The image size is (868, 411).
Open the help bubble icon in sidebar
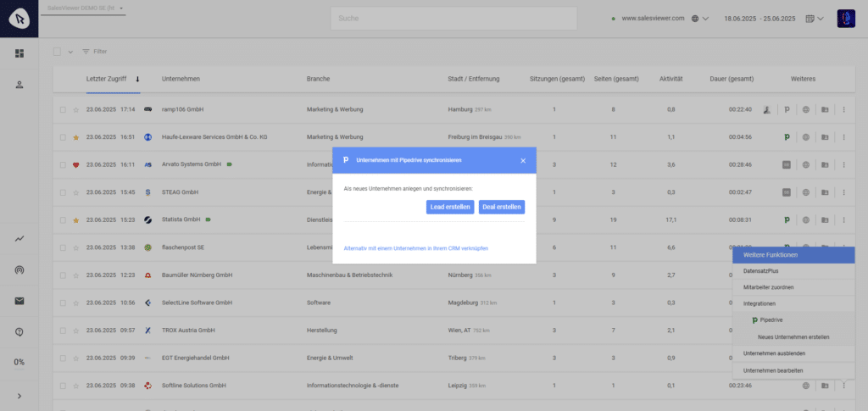[19, 331]
